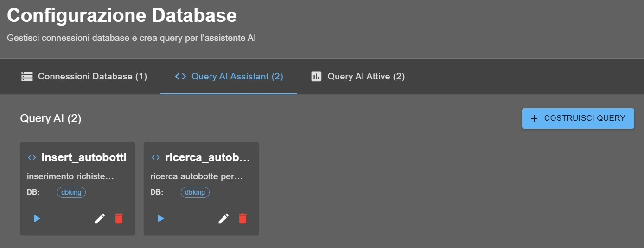
Task: Click the code icon on insert_autobotti card
Action: (x=32, y=157)
